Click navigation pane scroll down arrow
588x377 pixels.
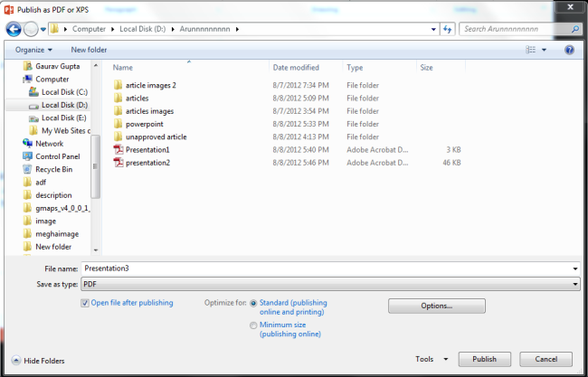pos(96,250)
